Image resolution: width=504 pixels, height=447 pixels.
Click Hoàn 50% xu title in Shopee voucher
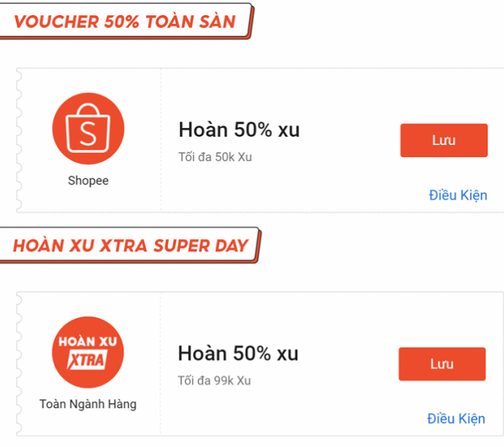238,129
